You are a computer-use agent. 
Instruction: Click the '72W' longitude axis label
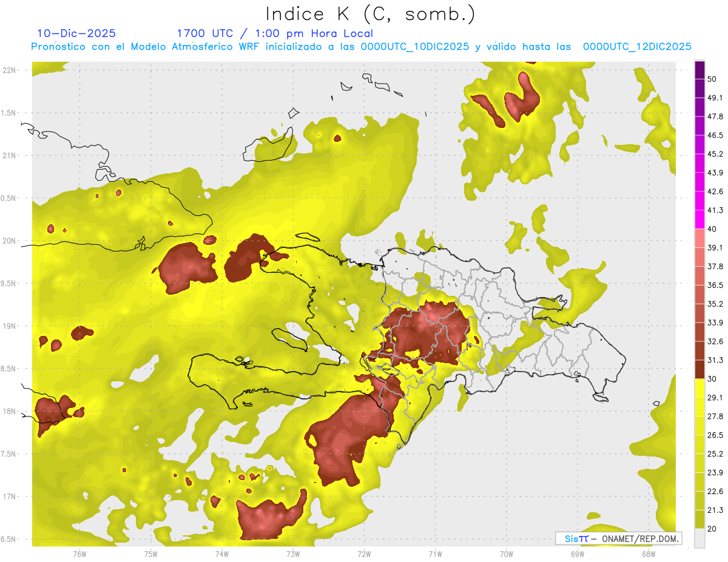point(364,554)
